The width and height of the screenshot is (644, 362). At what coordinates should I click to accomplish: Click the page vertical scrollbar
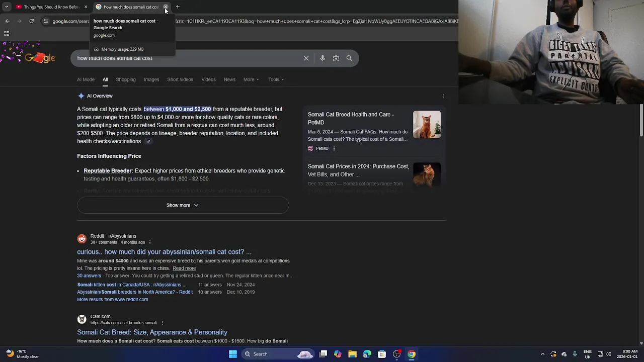[x=641, y=121]
